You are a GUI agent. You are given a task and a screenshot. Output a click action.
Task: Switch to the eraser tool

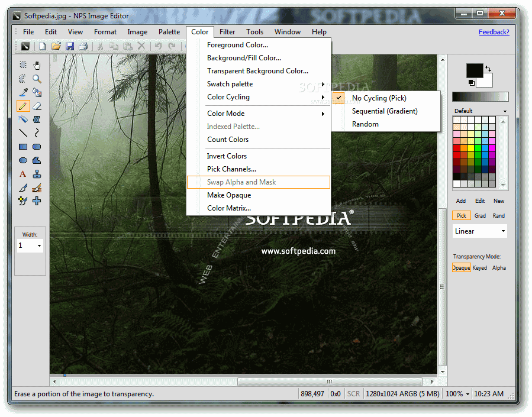(x=37, y=106)
